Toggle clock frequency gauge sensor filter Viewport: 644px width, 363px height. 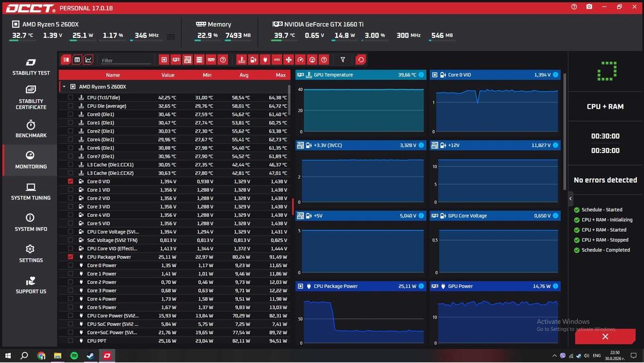tap(301, 60)
